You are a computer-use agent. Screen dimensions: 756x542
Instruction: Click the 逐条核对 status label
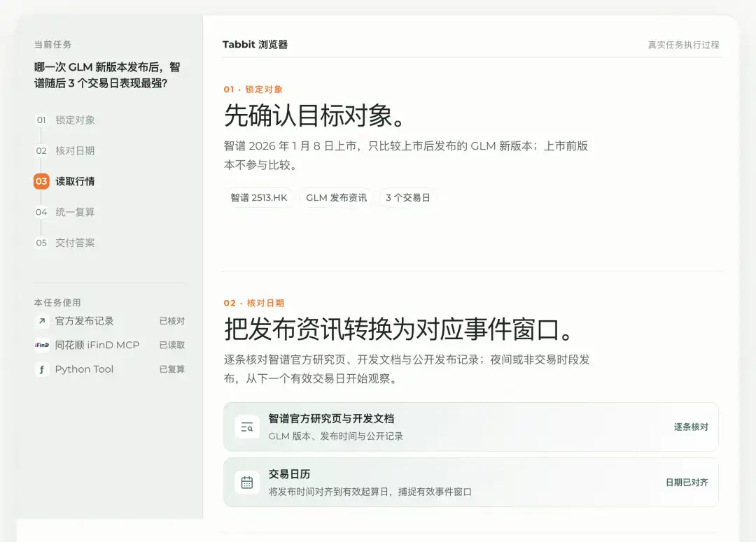pyautogui.click(x=691, y=427)
